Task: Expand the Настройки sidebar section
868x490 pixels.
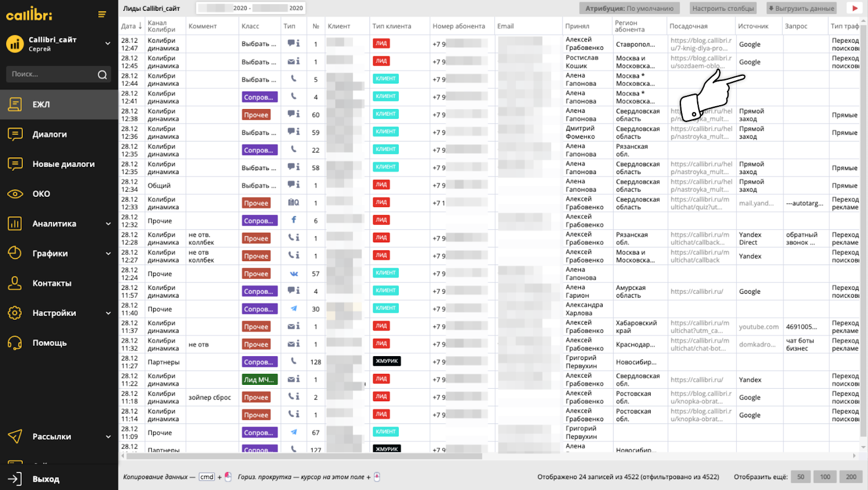Action: (x=108, y=313)
